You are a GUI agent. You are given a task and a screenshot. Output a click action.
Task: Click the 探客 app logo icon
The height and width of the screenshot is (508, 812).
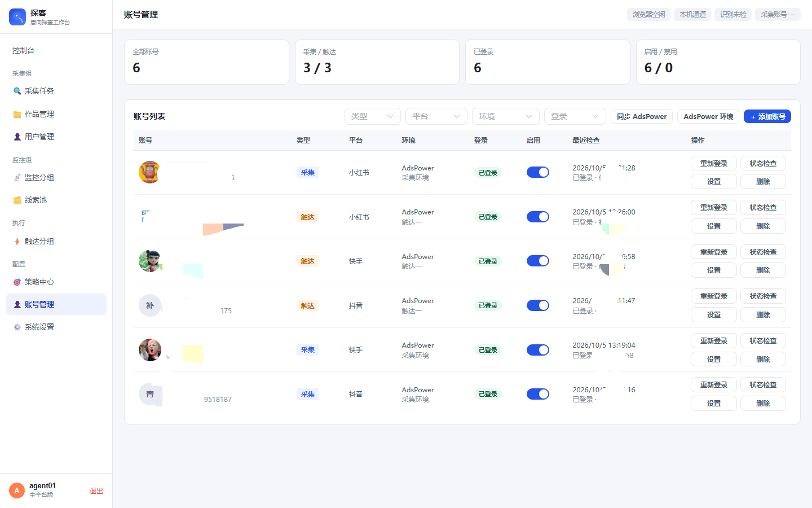[17, 17]
